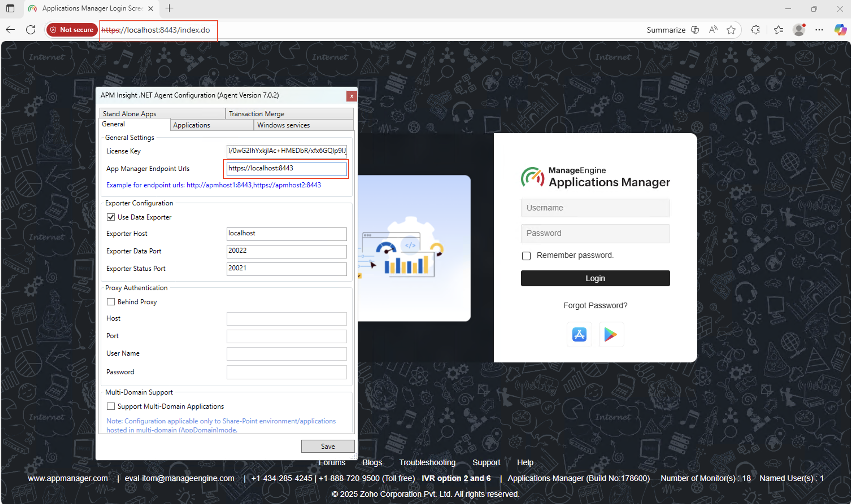Image resolution: width=851 pixels, height=504 pixels.
Task: Enable the Behind Proxy checkbox
Action: [111, 302]
